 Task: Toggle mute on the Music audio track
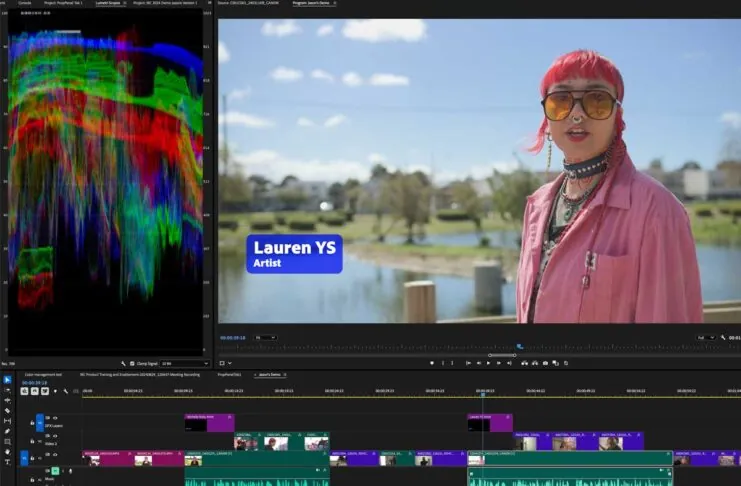click(54, 470)
